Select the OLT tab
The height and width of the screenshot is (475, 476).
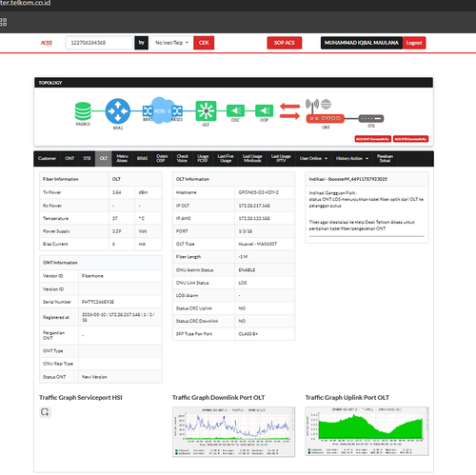point(104,158)
